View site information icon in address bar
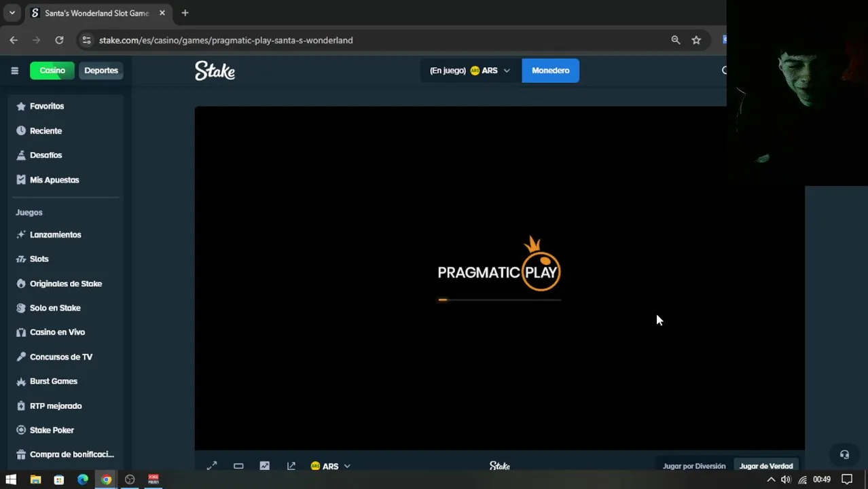 tap(86, 40)
